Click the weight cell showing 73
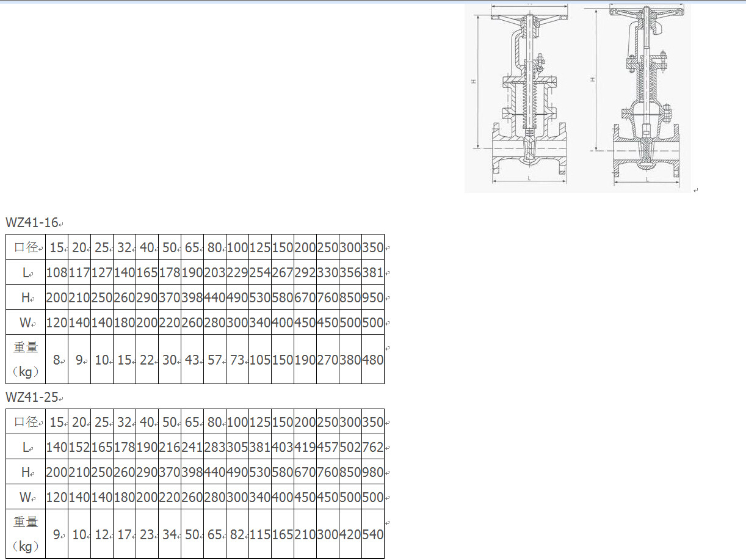This screenshot has height=560, width=746. 237,359
